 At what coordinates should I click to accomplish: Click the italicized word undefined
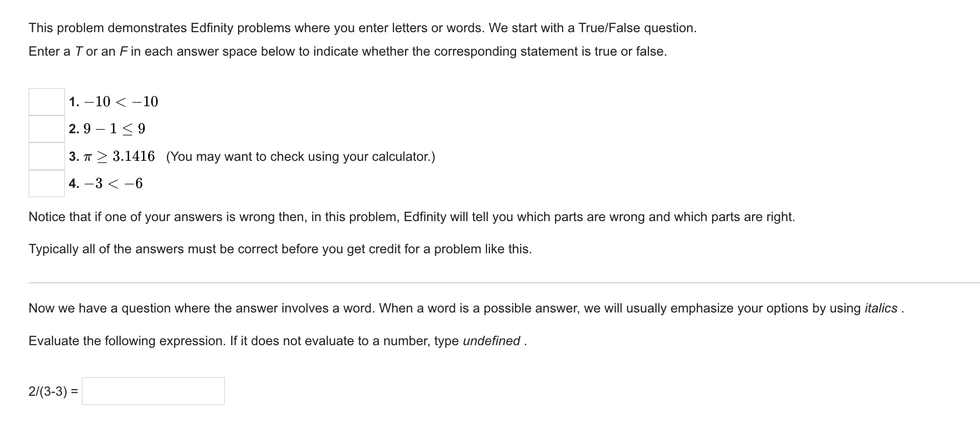[x=492, y=341]
